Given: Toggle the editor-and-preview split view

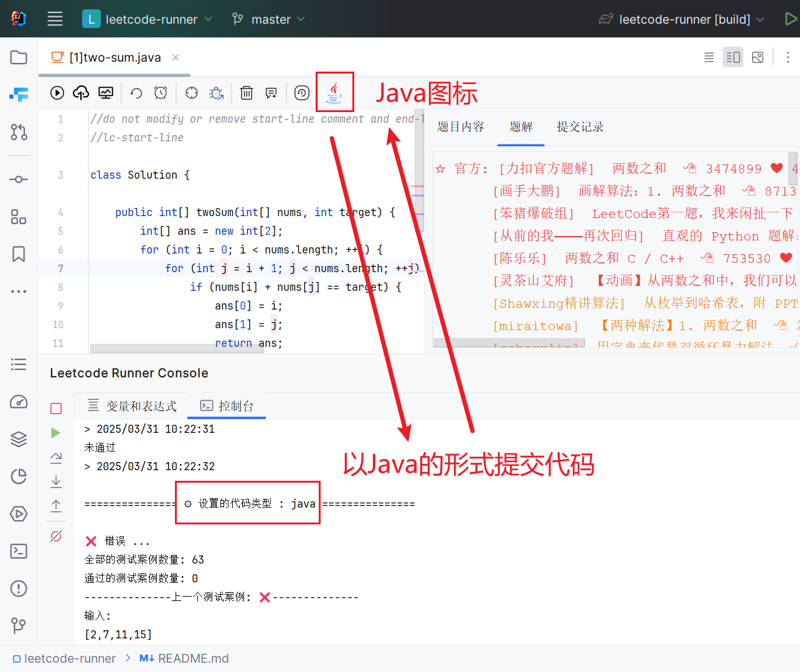Looking at the screenshot, I should tap(733, 57).
